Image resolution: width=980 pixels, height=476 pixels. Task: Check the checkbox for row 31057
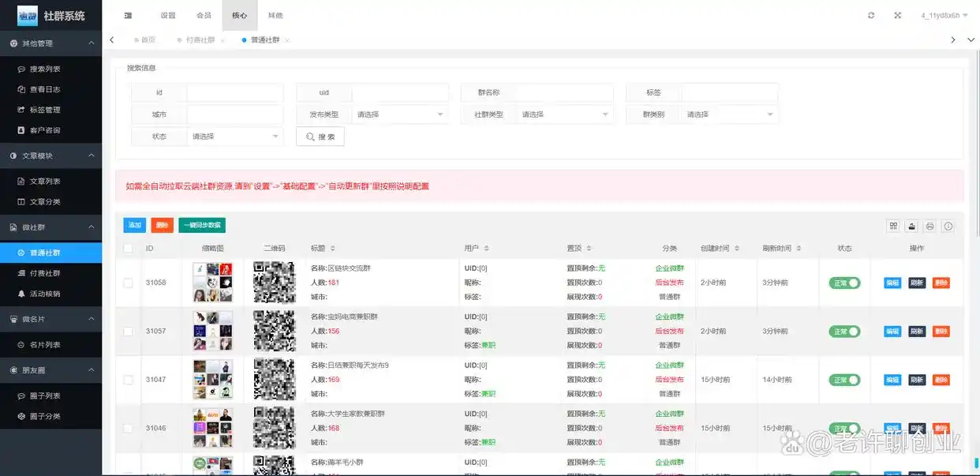tap(128, 332)
